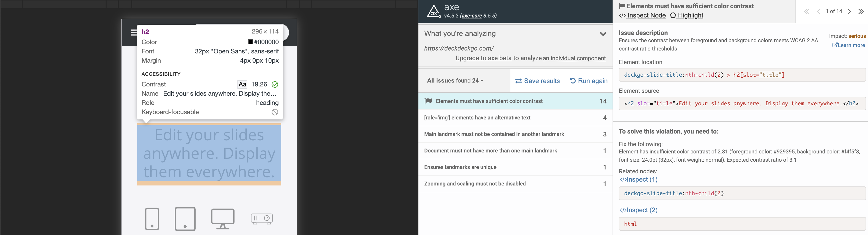The width and height of the screenshot is (868, 235).
Task: Click the 'Issue description' heading
Action: pyautogui.click(x=643, y=33)
